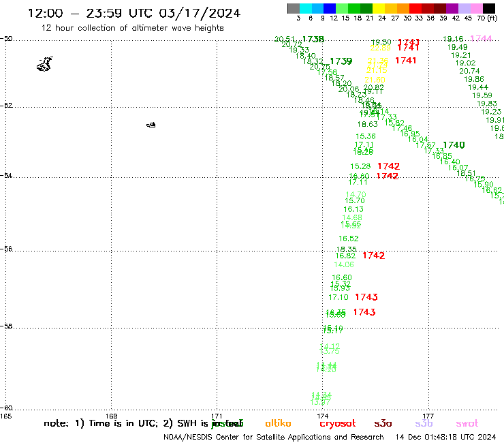Click the wave height value '18.63'
Image resolution: width=504 pixels, height=443 pixels.
click(367, 124)
